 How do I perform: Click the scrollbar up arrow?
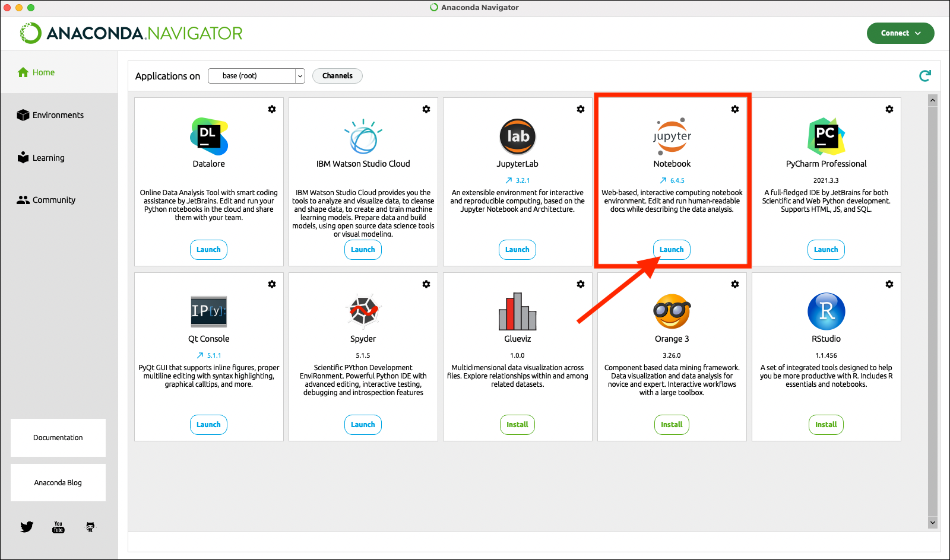933,100
